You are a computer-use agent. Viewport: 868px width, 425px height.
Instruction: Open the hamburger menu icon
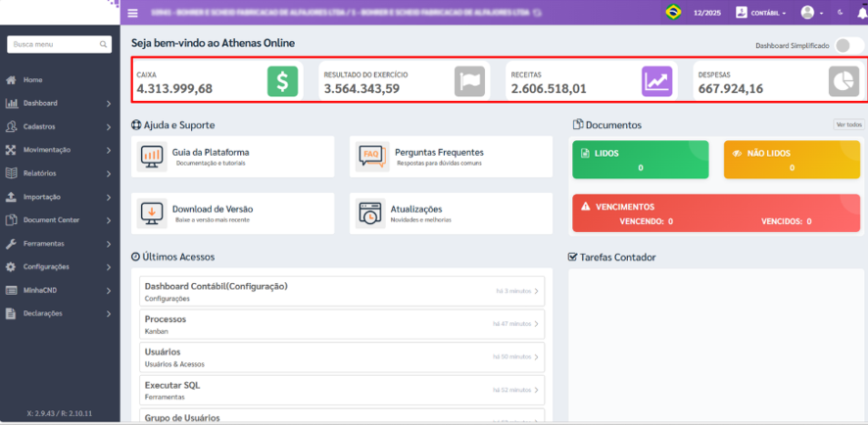coord(133,13)
